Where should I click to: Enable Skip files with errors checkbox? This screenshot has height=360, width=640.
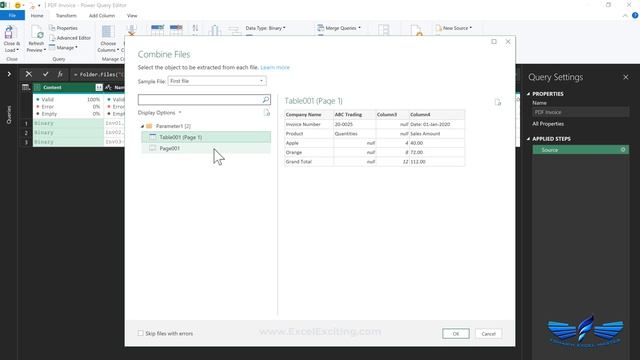140,333
